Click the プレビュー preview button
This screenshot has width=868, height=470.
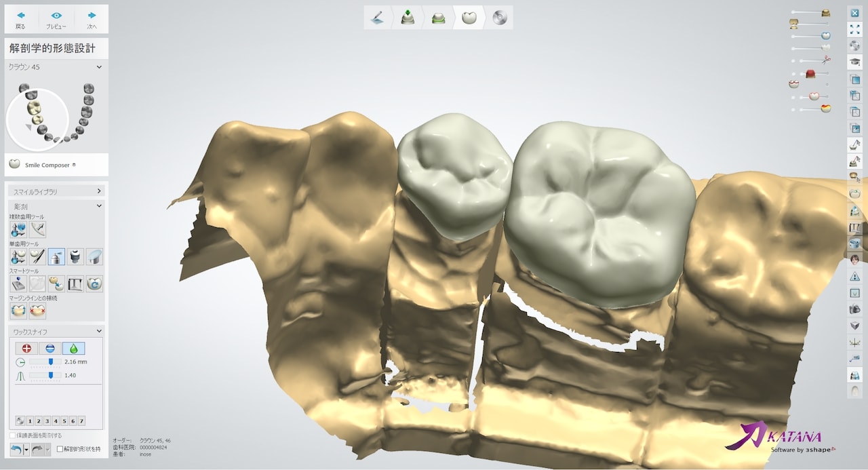click(x=56, y=20)
